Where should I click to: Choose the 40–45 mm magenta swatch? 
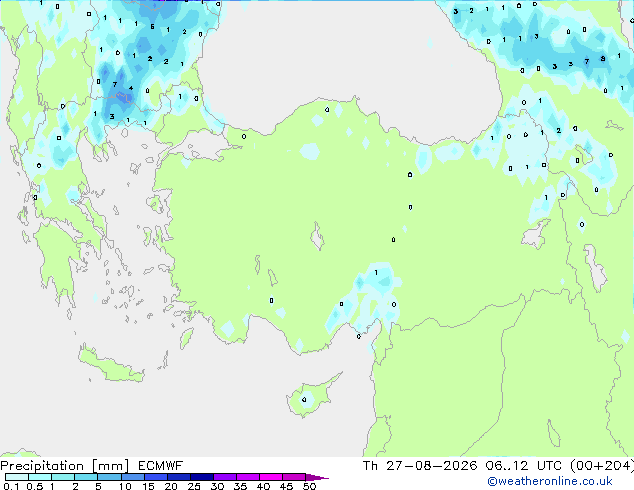[x=271, y=477]
